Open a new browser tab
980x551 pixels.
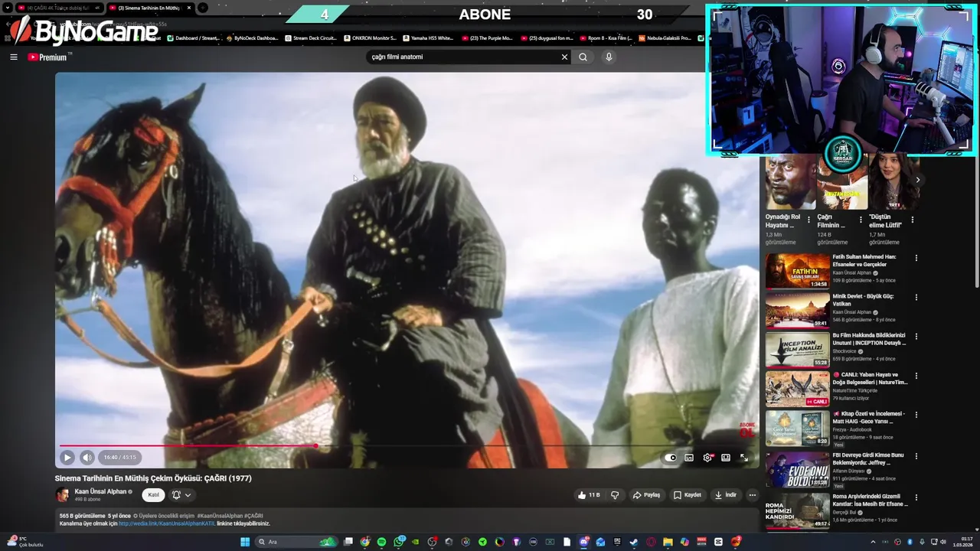pyautogui.click(x=203, y=8)
